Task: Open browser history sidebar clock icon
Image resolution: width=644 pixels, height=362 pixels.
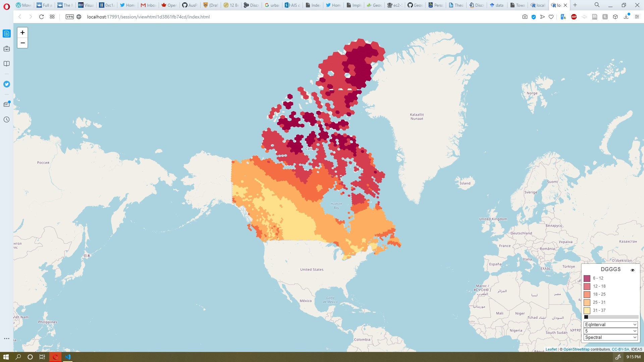Action: click(x=7, y=120)
